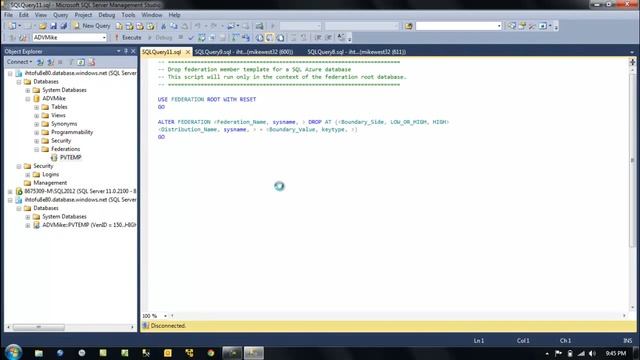Click the Open File folder icon in the toolbar

click(x=43, y=26)
